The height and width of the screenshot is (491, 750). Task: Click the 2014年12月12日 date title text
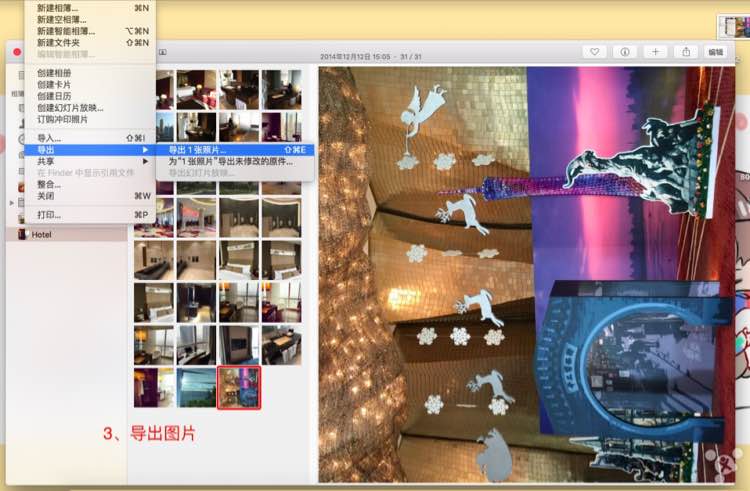(x=355, y=56)
